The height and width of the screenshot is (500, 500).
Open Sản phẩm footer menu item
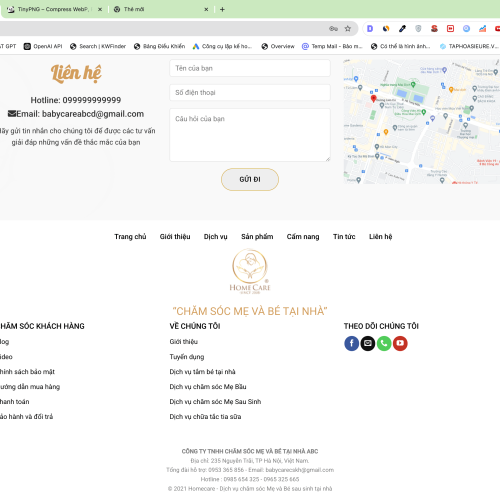(x=257, y=237)
